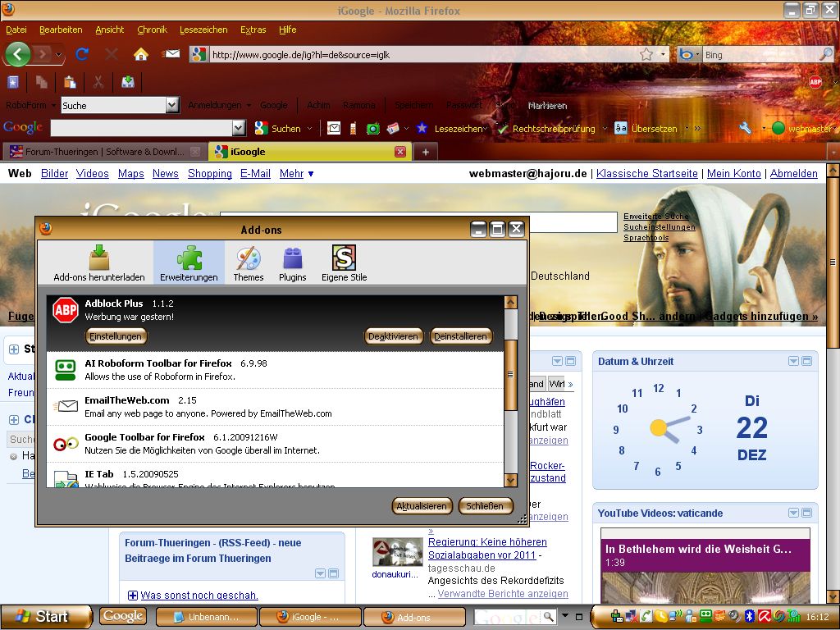Open the Klassische Startseite link
The width and height of the screenshot is (840, 630).
click(x=647, y=174)
